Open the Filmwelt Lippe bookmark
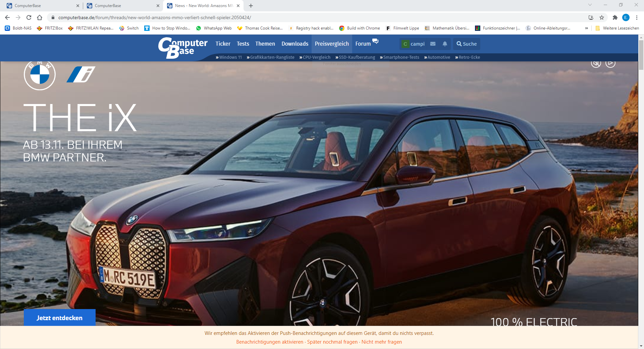Viewport: 644px width, 349px height. pos(402,28)
